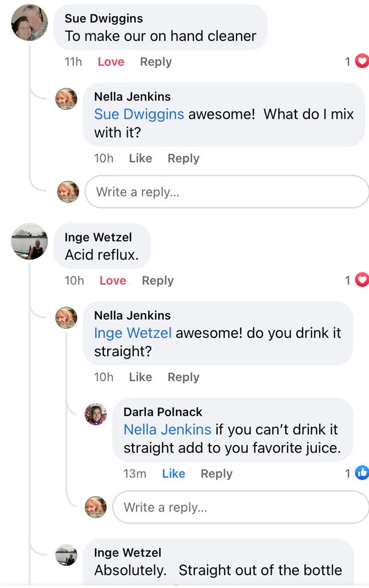Click the heart reaction on Inge Wetzel's comment
This screenshot has height=588, width=369.
coord(362,280)
